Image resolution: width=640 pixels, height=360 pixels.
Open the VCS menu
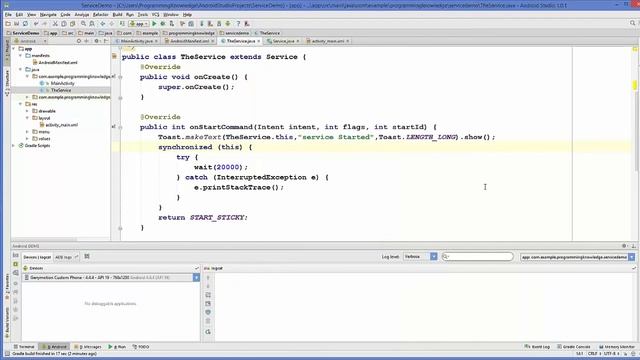156,15
